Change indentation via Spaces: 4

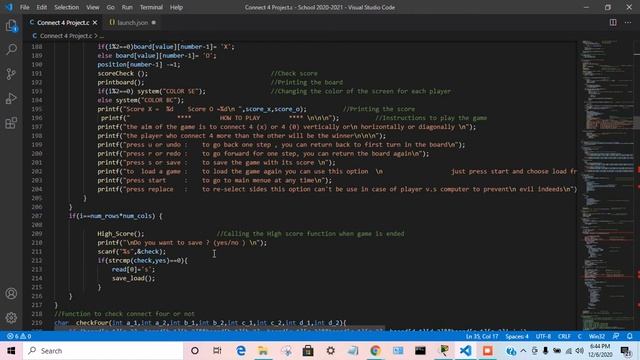[517, 336]
